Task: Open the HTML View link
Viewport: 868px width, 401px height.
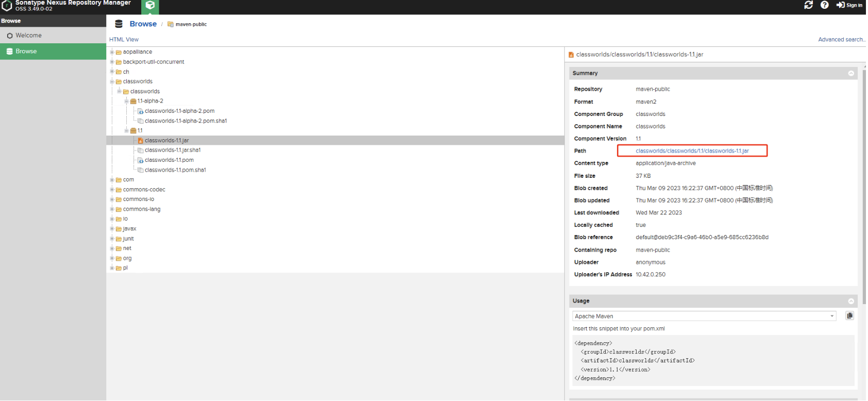Action: click(124, 40)
